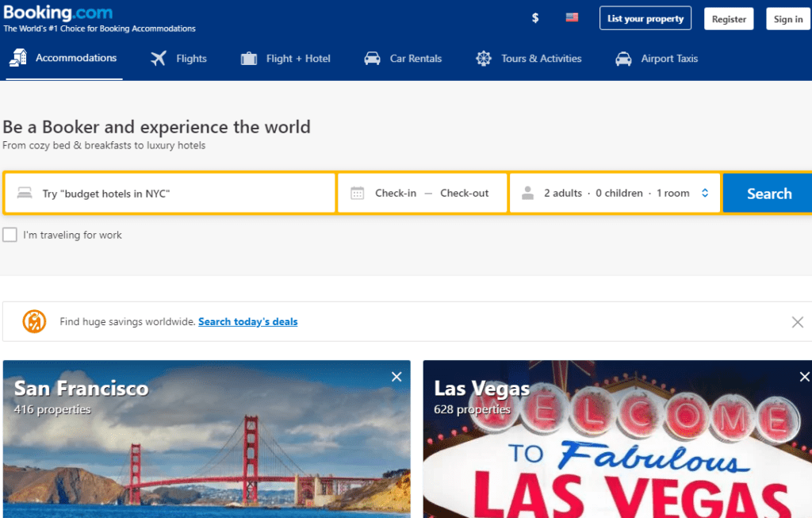Open the Tours & Activities tab
This screenshot has height=518, width=812.
[x=529, y=59]
